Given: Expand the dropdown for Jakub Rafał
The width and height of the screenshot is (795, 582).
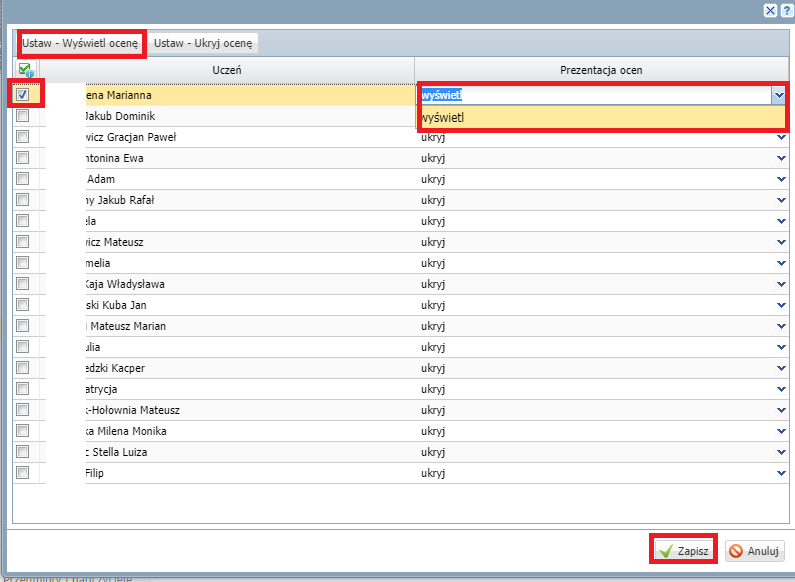Looking at the screenshot, I should coord(781,200).
